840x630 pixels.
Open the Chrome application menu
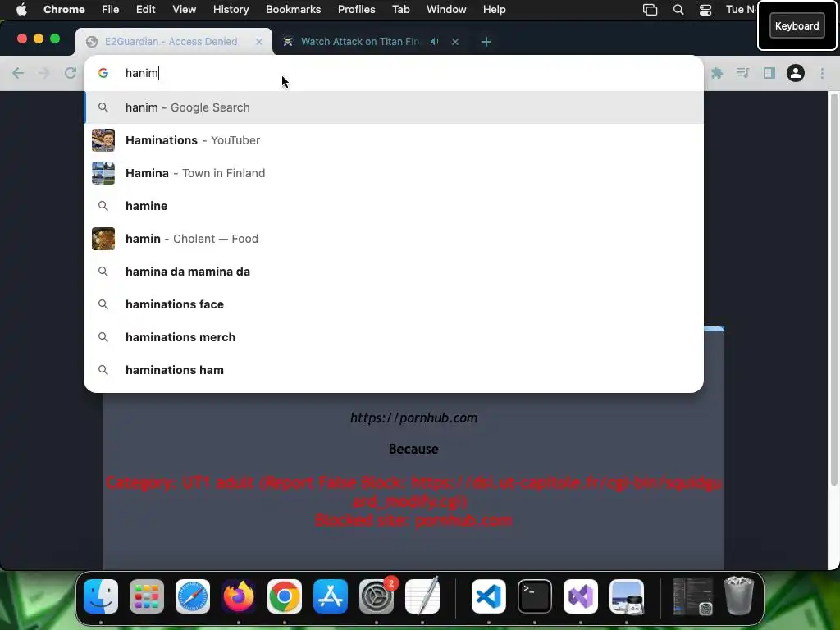pyautogui.click(x=64, y=10)
